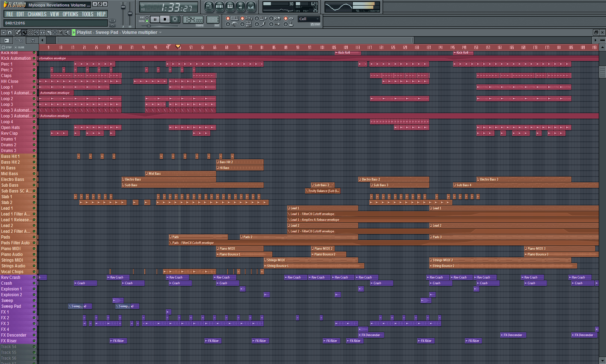
Task: Toggle typing keyboard to piano
Action: click(x=228, y=19)
